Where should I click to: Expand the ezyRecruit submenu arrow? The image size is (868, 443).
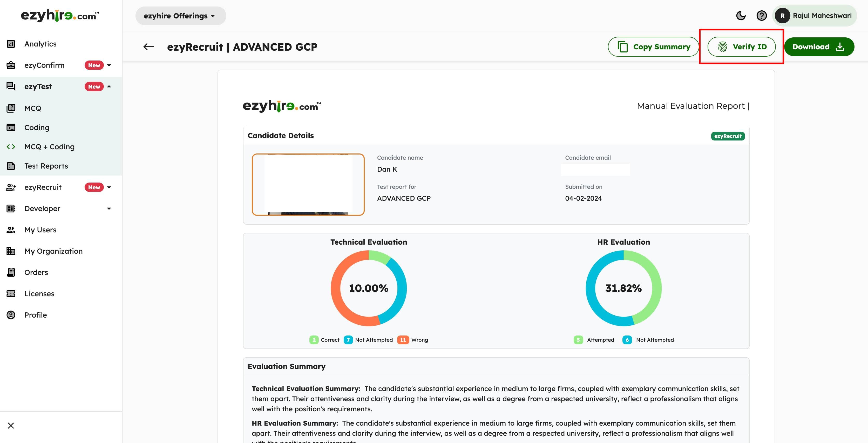[109, 187]
